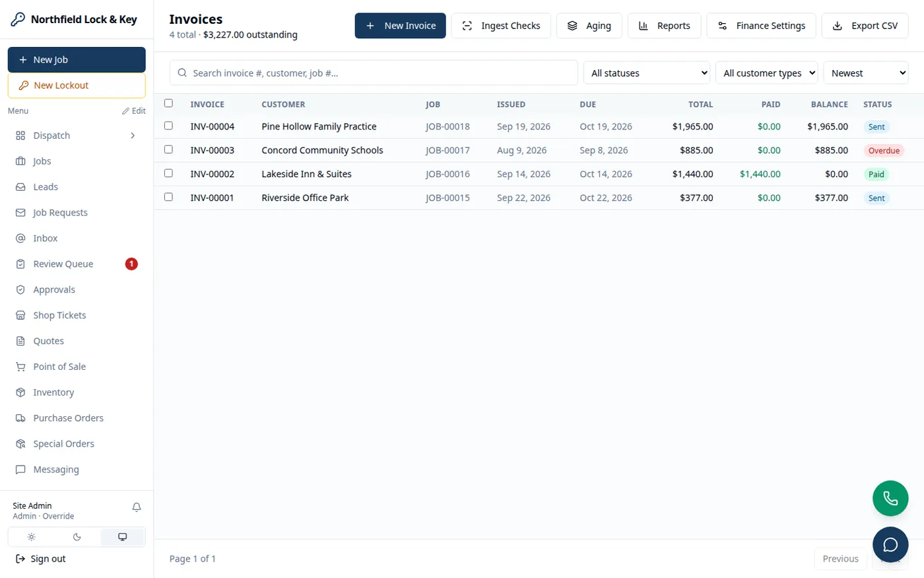This screenshot has height=578, width=924.
Task: Click the search invoices field
Action: 374,73
